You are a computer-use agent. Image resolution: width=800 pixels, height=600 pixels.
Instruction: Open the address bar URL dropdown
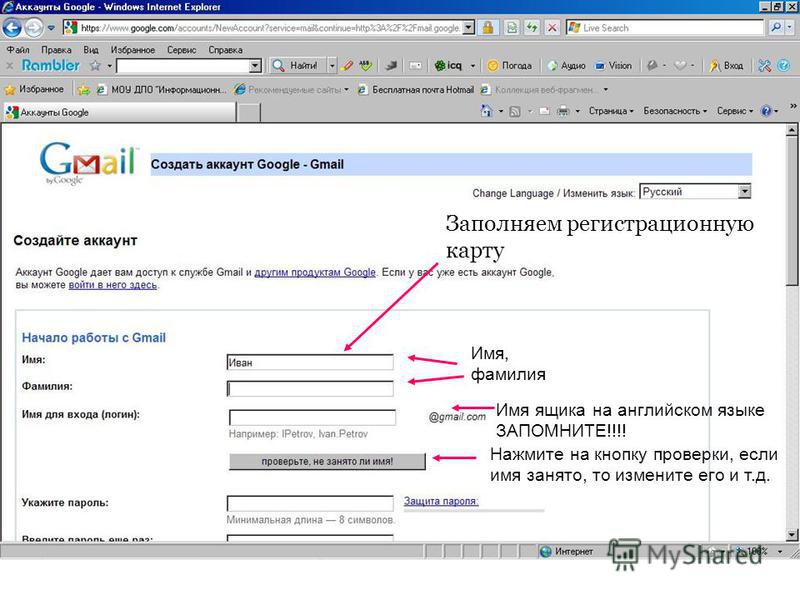click(468, 28)
